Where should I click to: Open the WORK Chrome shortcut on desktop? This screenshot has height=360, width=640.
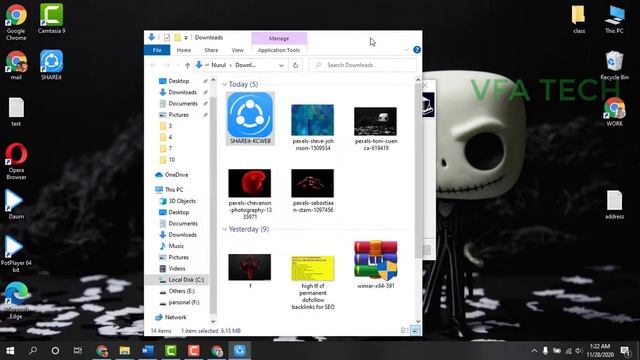pos(614,112)
